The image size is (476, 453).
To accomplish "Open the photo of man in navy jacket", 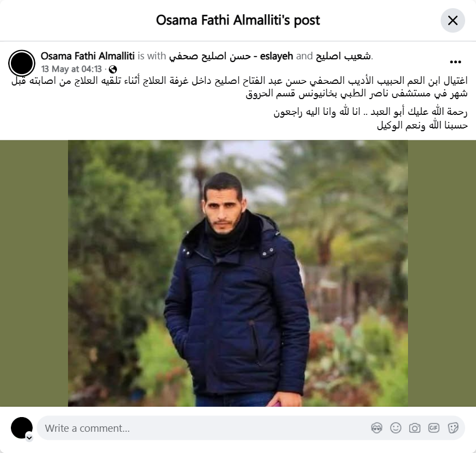I will (238, 273).
